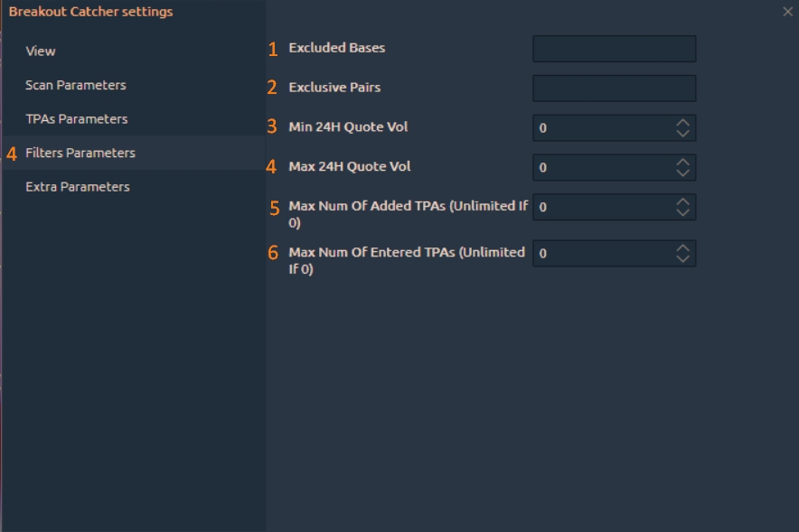Increase Min 24H Quote Vol with up arrow
799x532 pixels.
point(682,123)
